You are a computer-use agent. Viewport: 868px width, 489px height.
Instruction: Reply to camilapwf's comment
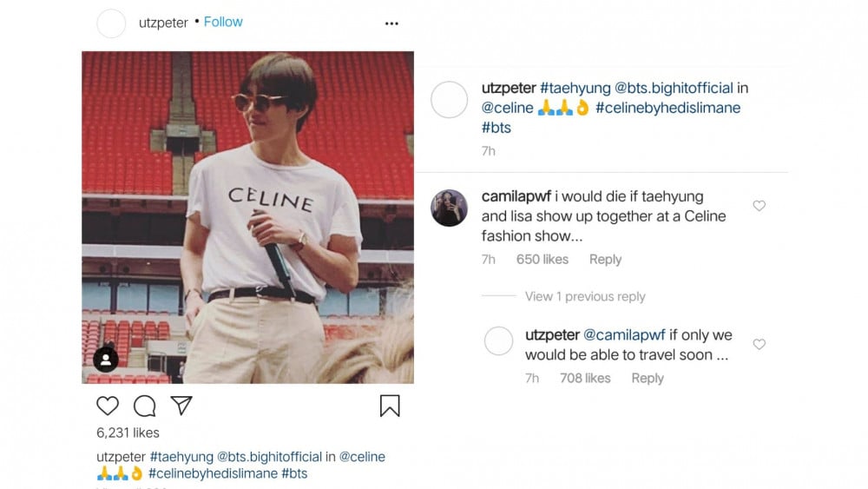tap(605, 259)
